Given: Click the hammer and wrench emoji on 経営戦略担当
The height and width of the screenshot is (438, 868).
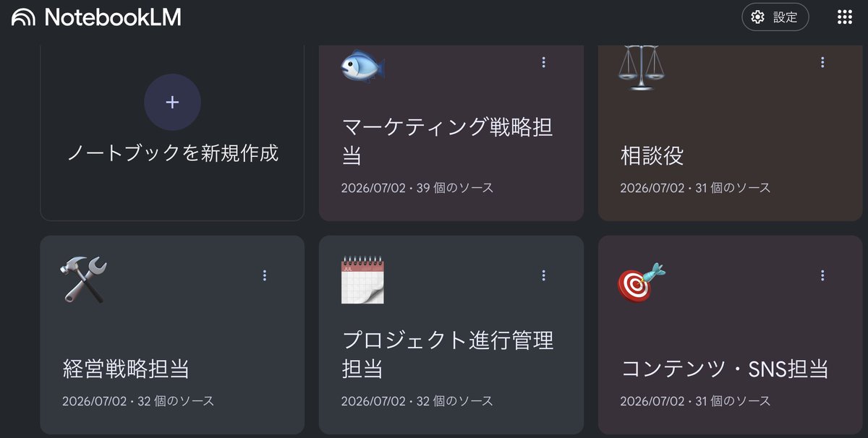Looking at the screenshot, I should point(84,280).
